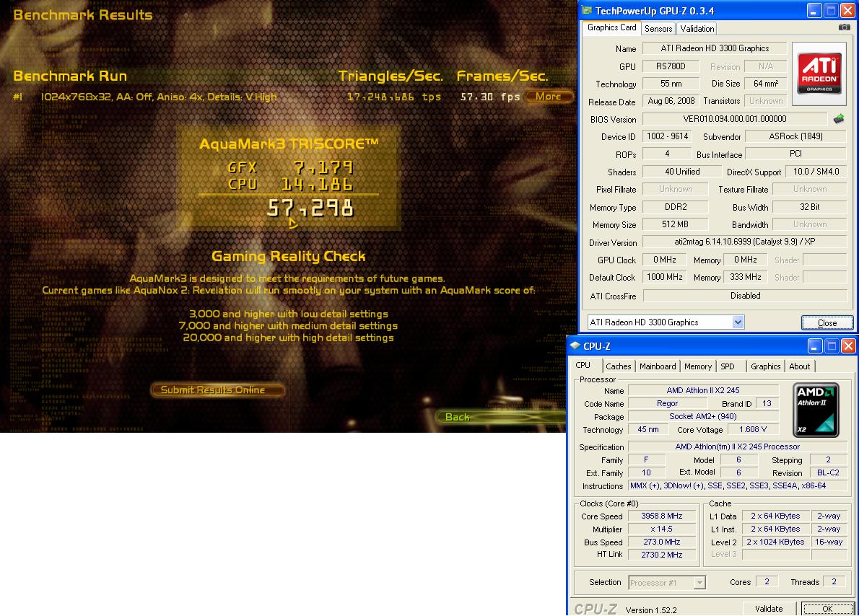Image resolution: width=859 pixels, height=616 pixels.
Task: Click the Instructions value in CPU-Z
Action: click(x=738, y=485)
